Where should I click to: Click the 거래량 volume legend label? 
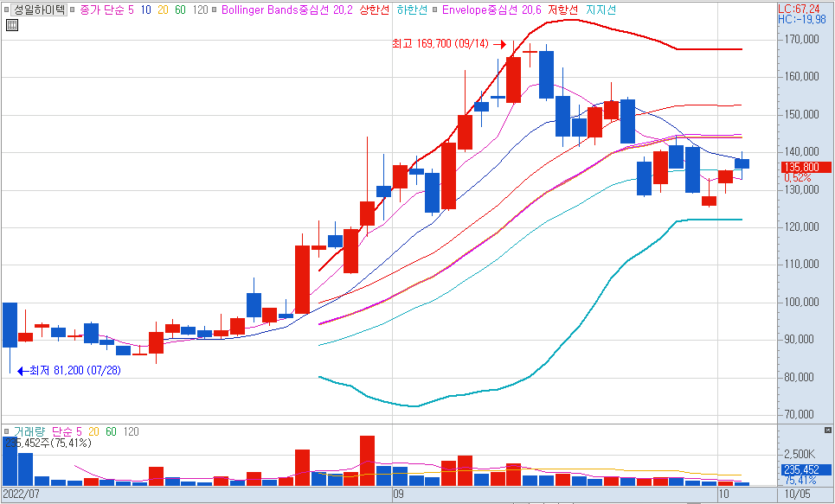pos(29,431)
